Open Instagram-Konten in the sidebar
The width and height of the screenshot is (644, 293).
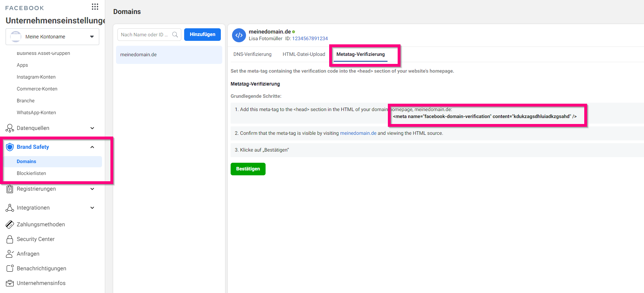36,77
